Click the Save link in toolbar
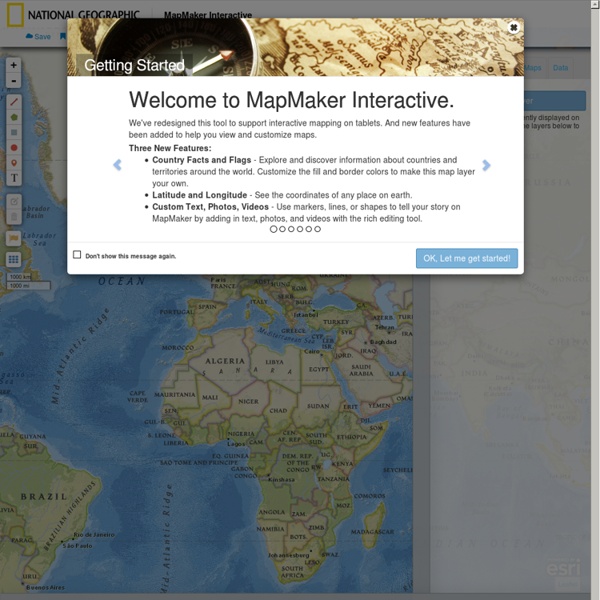The width and height of the screenshot is (600, 600). tap(38, 37)
